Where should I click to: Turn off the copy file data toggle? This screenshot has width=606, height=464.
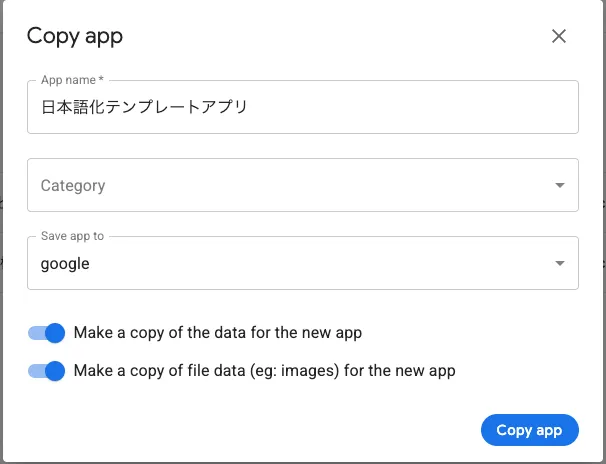point(46,371)
